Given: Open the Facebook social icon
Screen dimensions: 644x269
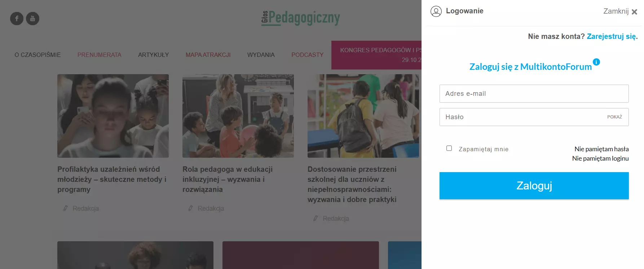Looking at the screenshot, I should [17, 18].
